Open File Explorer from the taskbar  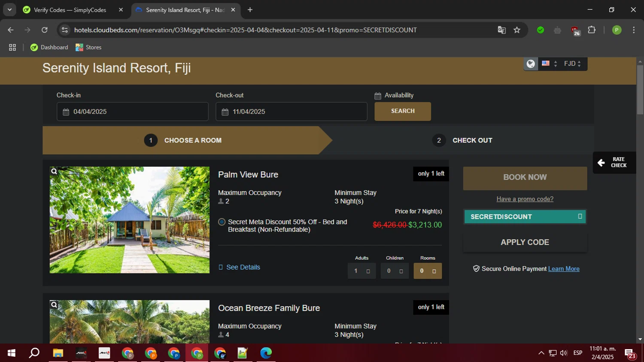(x=58, y=353)
